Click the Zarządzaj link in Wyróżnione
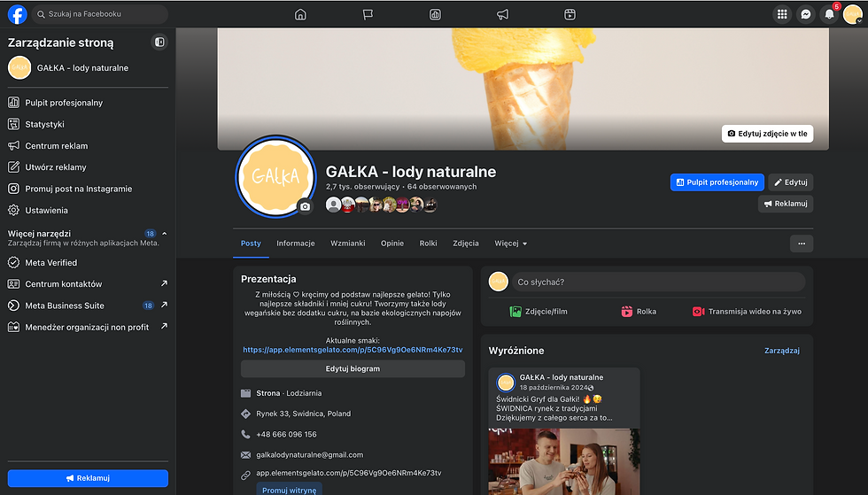Screen dimensions: 868x495 (x=781, y=351)
